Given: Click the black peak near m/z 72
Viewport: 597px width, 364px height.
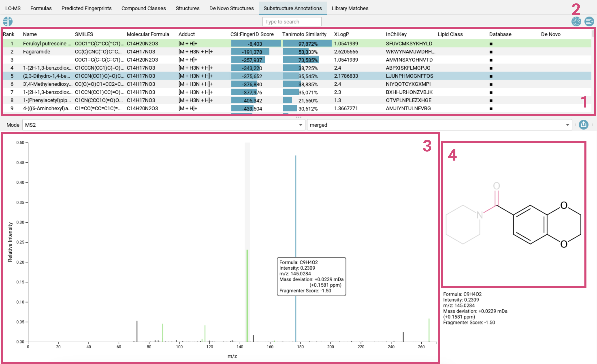Looking at the screenshot, I should (137, 331).
